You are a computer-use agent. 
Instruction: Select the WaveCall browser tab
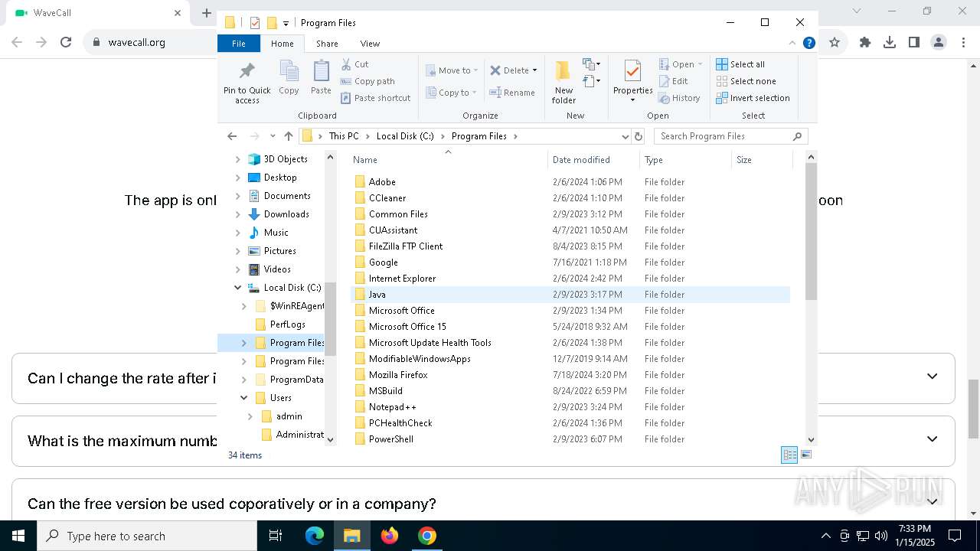click(x=96, y=13)
